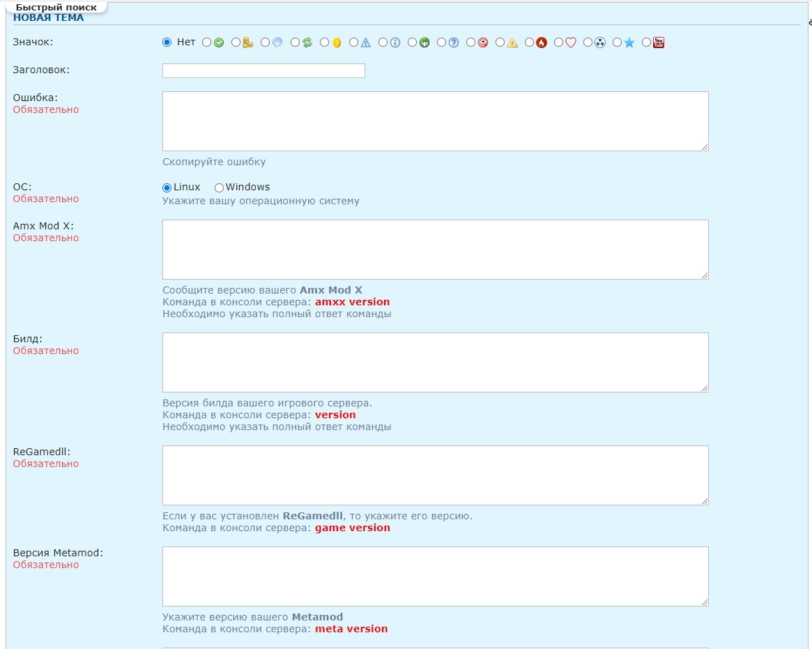
Task: Choose Windows as the operating system
Action: (x=219, y=188)
